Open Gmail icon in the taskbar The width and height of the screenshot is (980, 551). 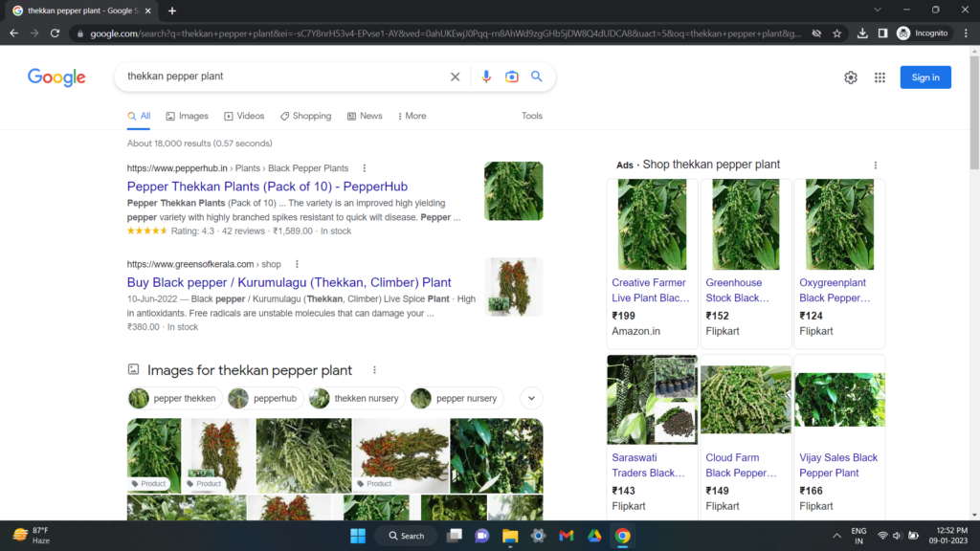click(567, 536)
